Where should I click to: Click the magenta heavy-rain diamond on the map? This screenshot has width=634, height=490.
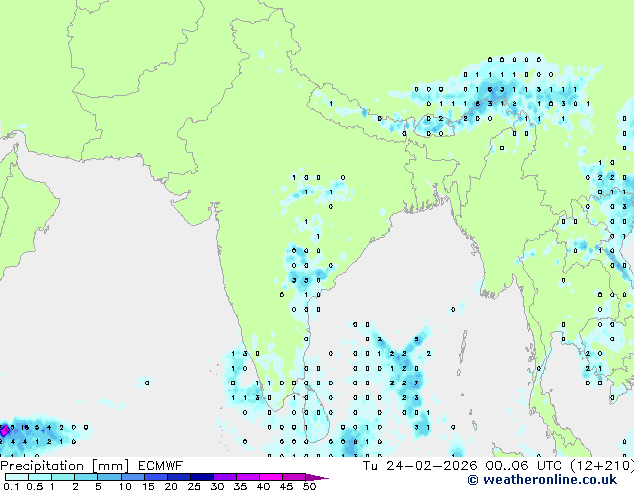(x=4, y=431)
